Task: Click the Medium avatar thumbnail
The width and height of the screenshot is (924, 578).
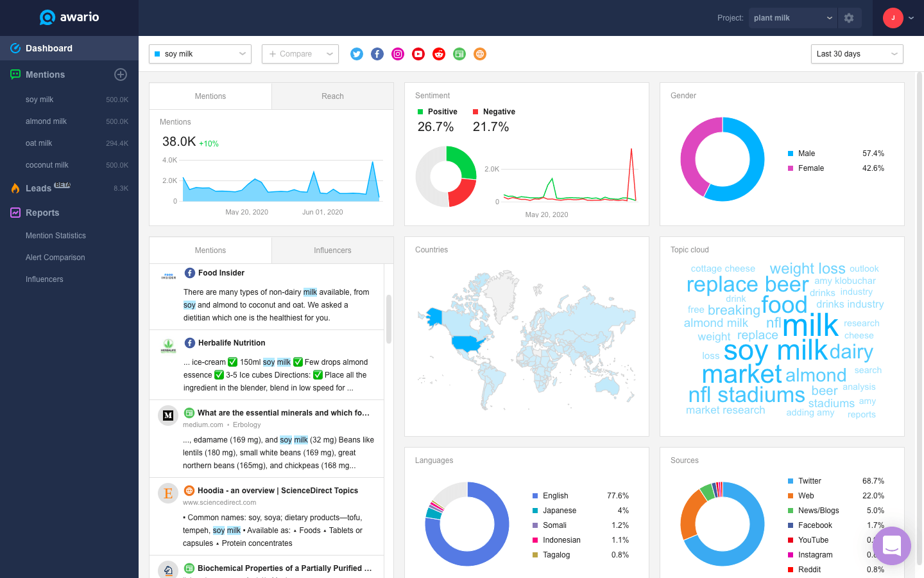Action: coord(168,416)
